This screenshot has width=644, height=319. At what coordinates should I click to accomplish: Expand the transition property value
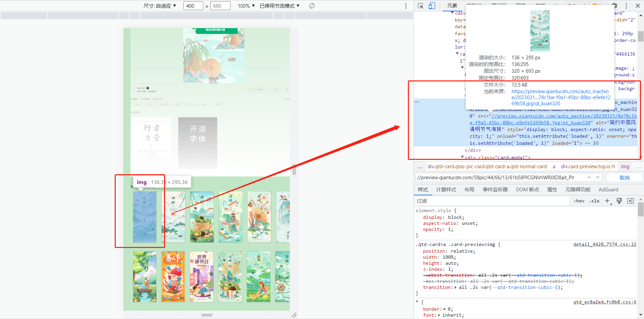455,288
